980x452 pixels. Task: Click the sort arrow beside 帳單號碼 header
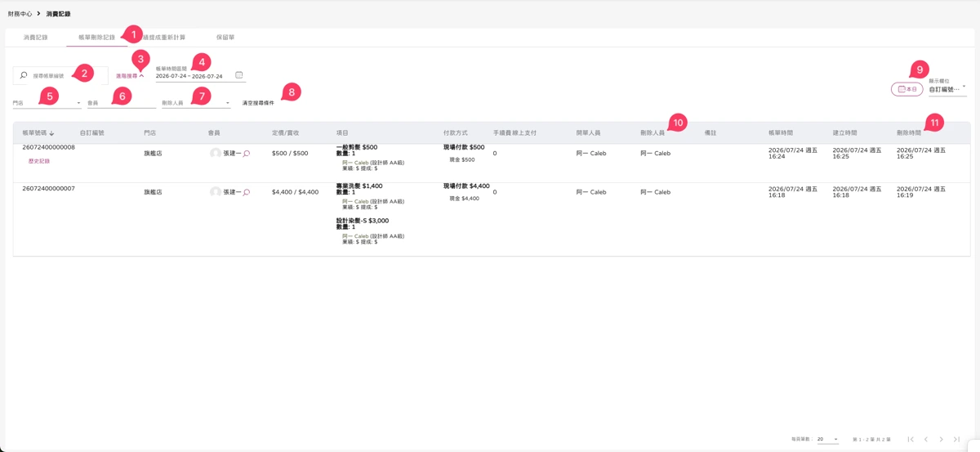point(51,132)
